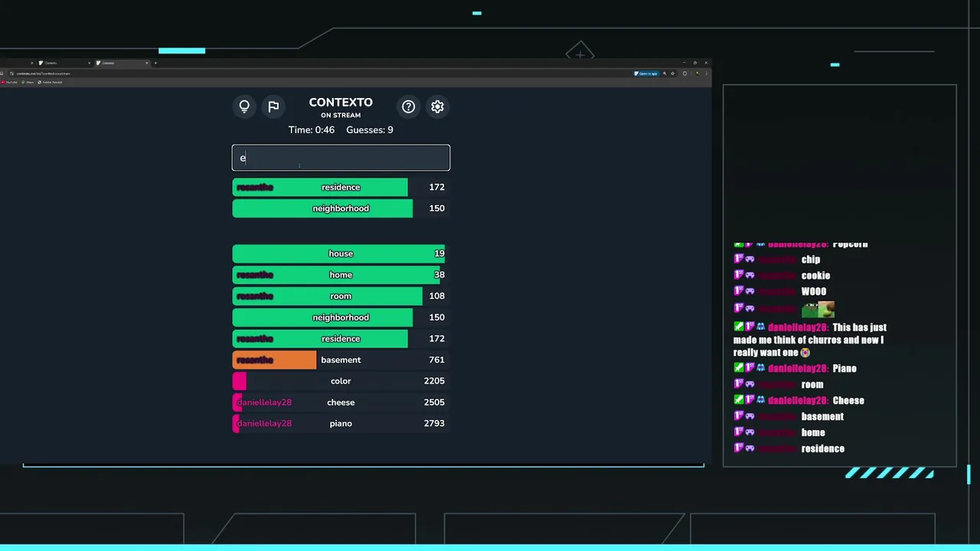Viewport: 980px width, 551px height.
Task: Click the score 2205 on color row
Action: (434, 381)
